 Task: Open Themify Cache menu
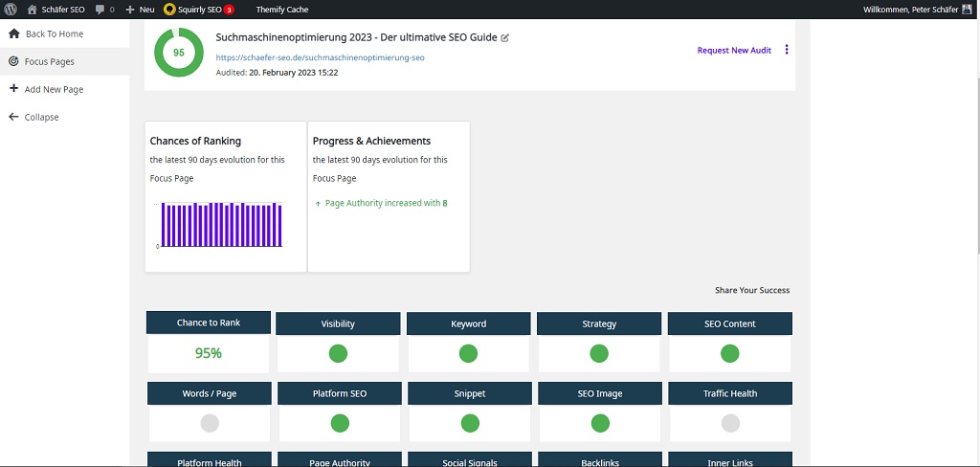tap(282, 10)
